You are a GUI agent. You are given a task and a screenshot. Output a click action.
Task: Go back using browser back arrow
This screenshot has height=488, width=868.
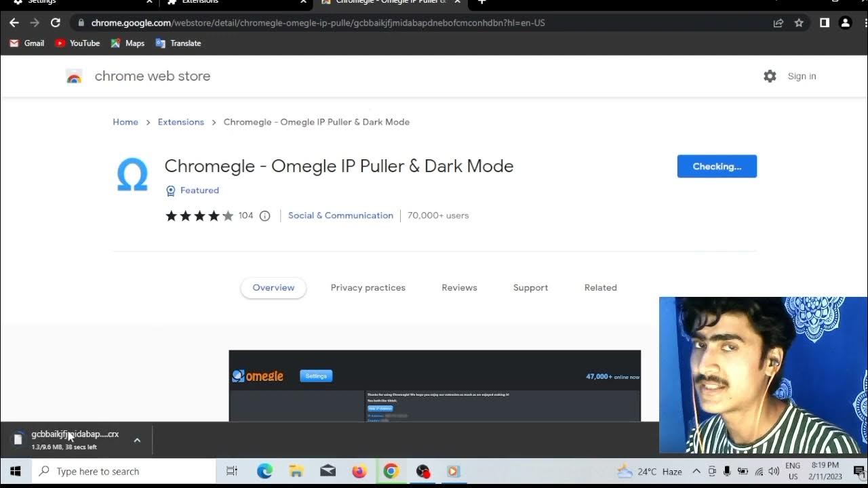click(x=14, y=23)
